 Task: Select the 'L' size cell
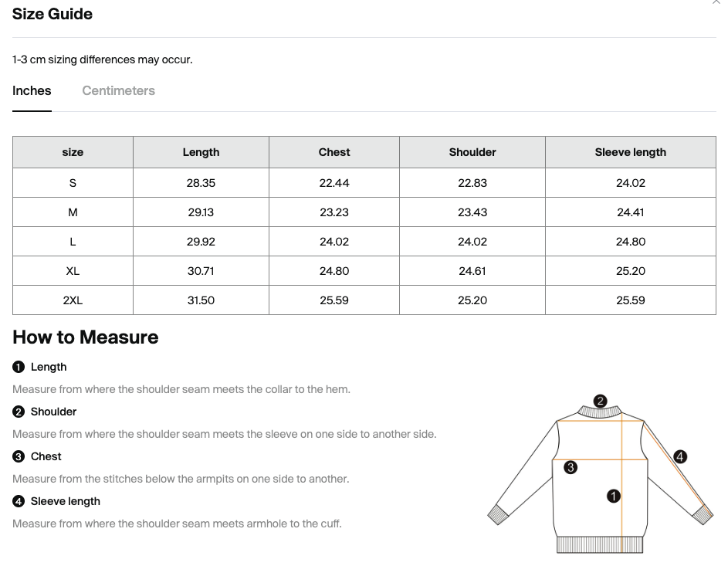73,242
